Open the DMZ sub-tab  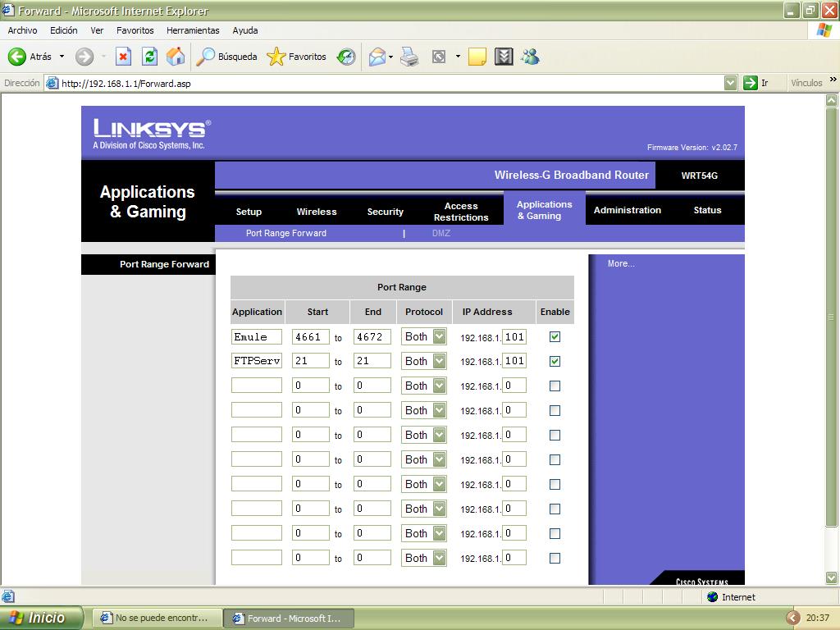[x=441, y=233]
